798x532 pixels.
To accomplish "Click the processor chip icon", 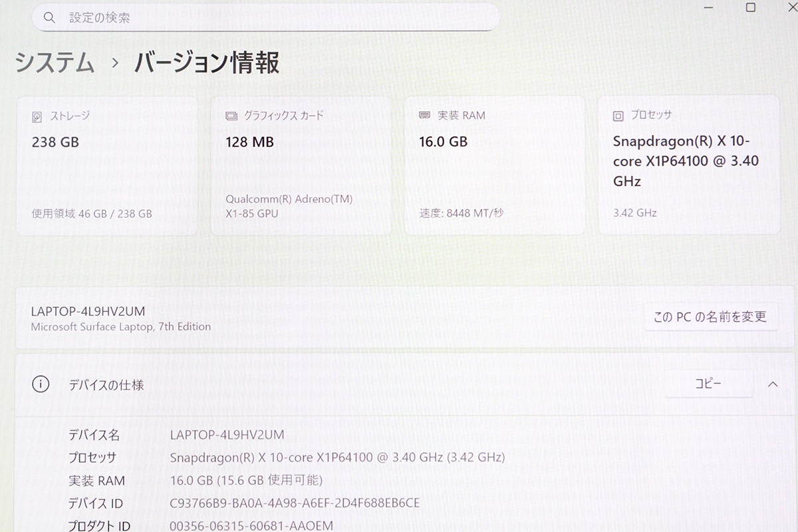I will point(618,116).
